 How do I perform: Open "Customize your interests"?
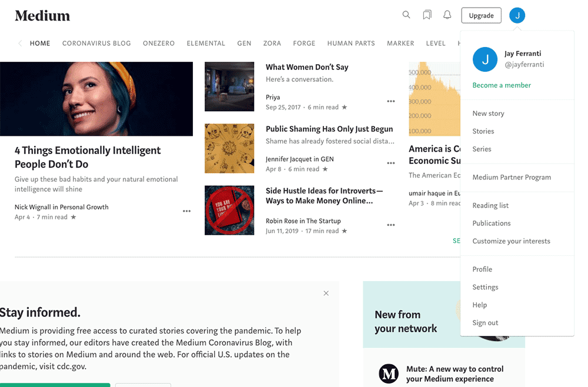click(x=512, y=241)
